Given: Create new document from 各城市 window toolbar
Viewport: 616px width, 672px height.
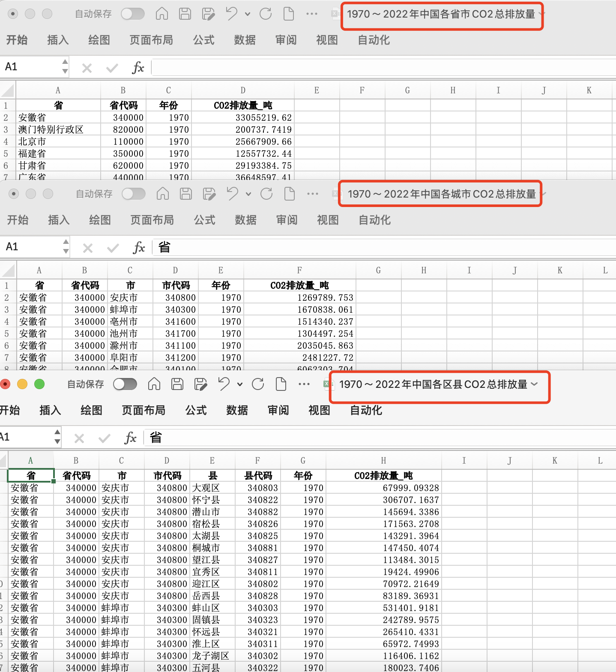Looking at the screenshot, I should (290, 194).
